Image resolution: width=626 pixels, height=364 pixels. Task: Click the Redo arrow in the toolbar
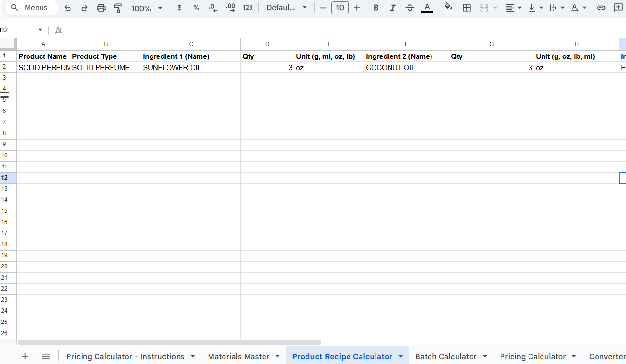pyautogui.click(x=84, y=8)
